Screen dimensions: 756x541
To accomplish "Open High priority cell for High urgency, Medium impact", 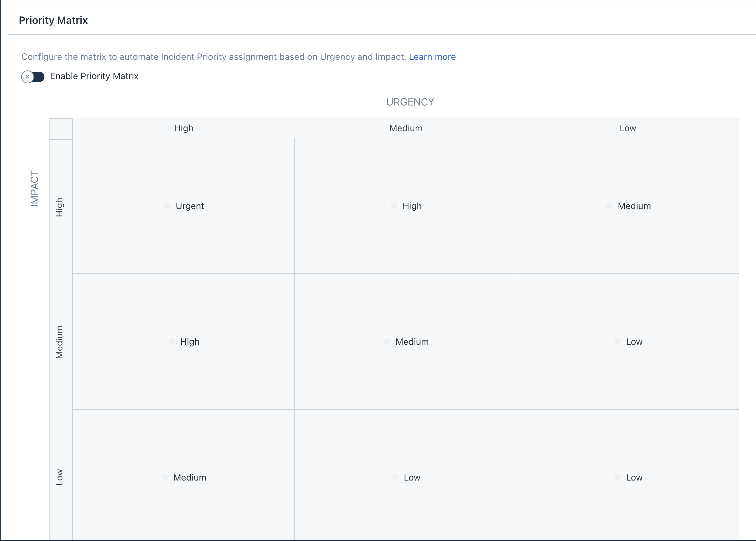I will pos(189,342).
